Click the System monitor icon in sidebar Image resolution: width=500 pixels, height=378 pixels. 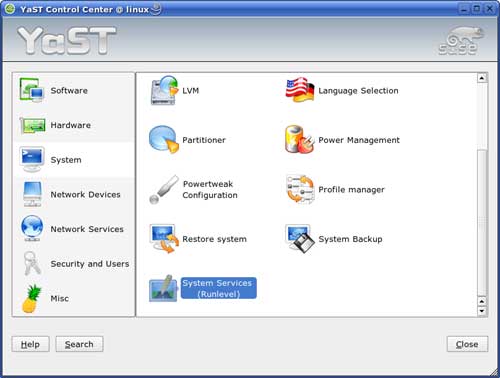32,159
